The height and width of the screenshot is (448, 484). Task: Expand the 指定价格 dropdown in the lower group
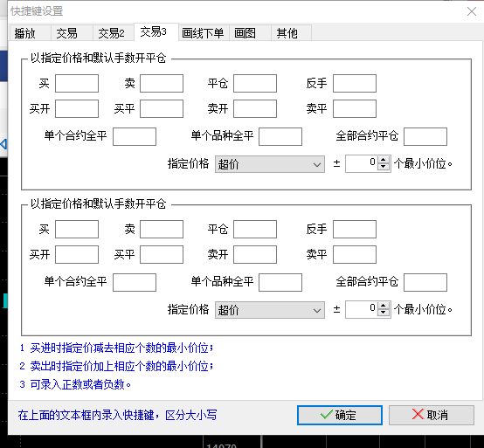(269, 310)
